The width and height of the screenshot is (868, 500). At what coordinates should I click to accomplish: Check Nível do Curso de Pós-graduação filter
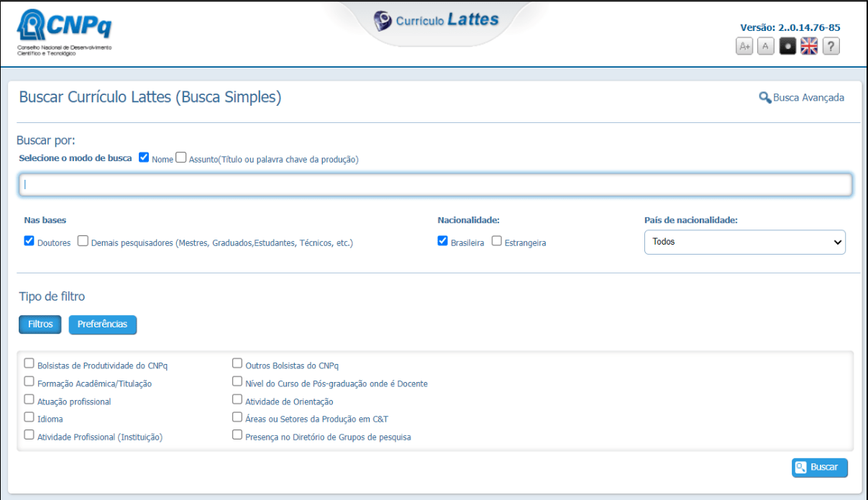[237, 381]
